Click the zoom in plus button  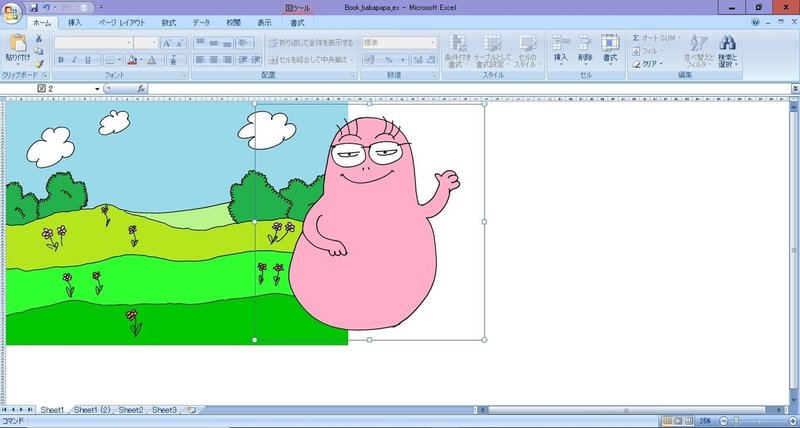(x=792, y=421)
